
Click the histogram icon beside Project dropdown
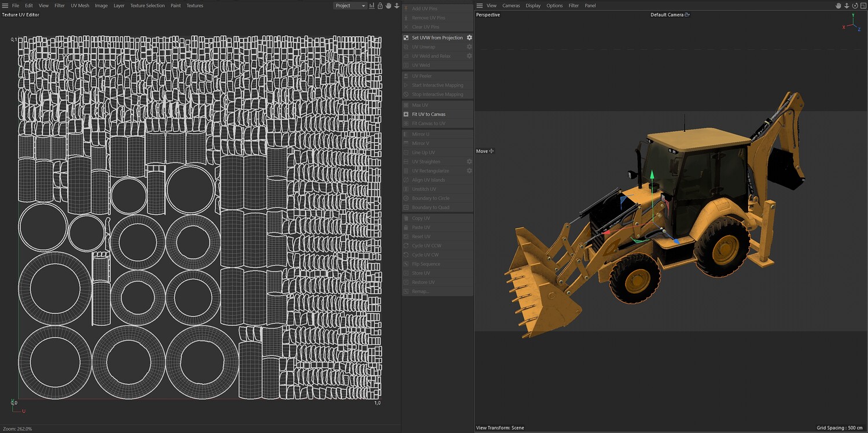click(x=372, y=6)
